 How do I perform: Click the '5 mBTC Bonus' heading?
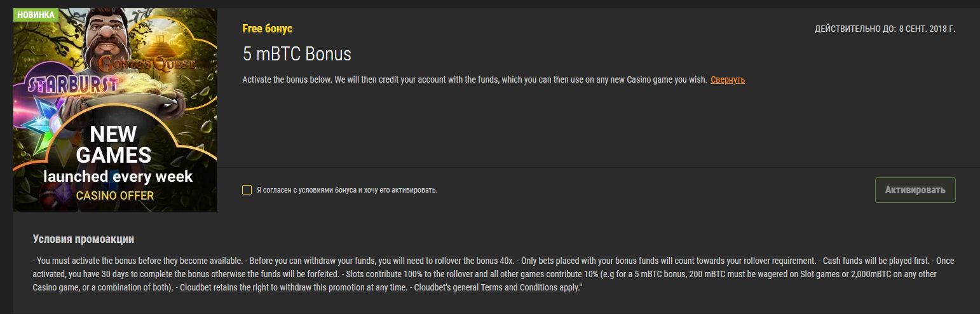(x=297, y=54)
